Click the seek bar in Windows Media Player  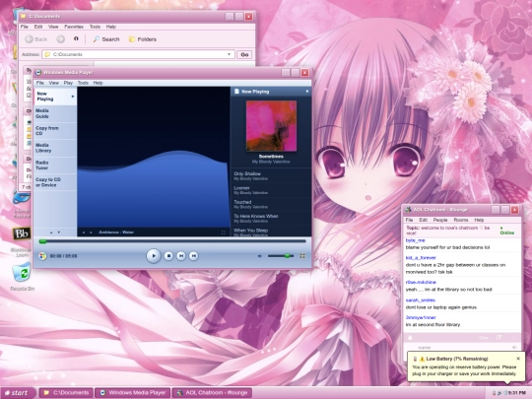coord(172,241)
